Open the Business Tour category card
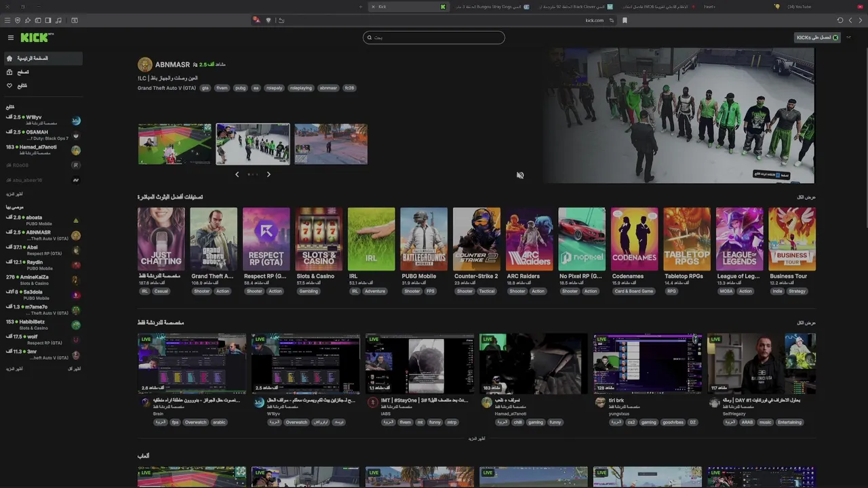 coord(792,239)
